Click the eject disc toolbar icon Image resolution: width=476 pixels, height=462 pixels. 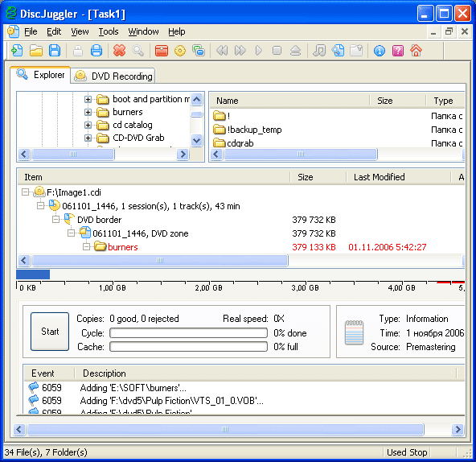click(x=295, y=51)
